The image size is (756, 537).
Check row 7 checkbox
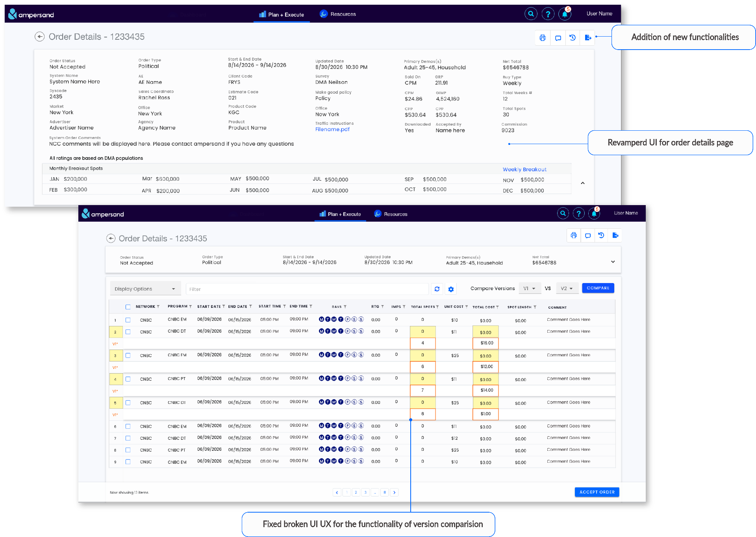tap(128, 438)
